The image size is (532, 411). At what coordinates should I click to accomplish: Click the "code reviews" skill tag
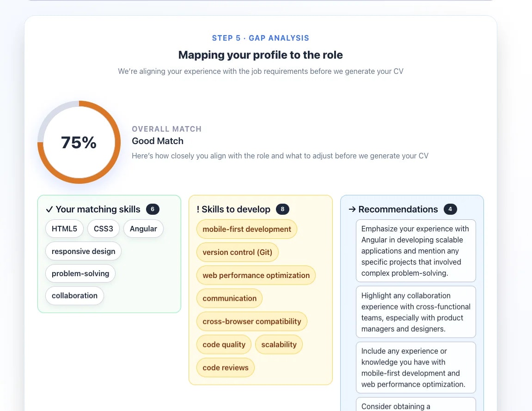tap(225, 367)
